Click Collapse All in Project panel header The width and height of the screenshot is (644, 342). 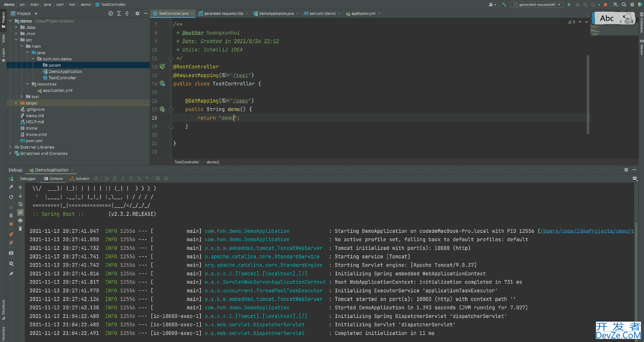tap(127, 14)
